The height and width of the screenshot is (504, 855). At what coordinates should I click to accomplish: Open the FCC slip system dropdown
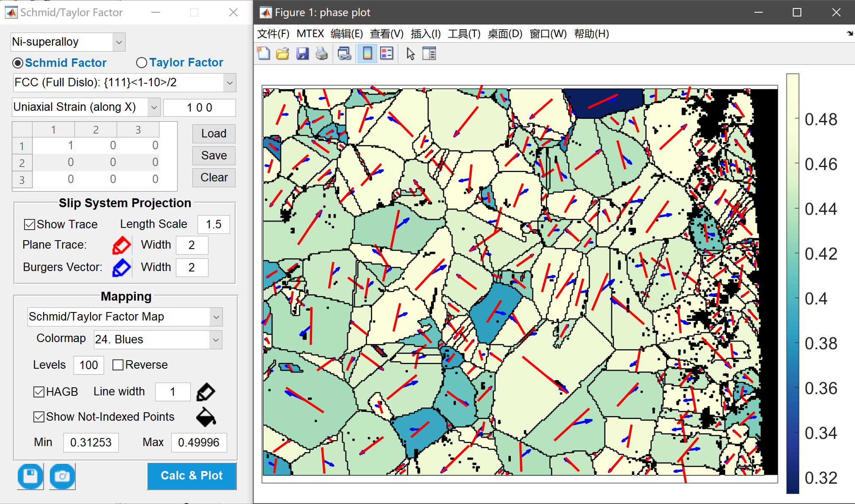(x=230, y=83)
